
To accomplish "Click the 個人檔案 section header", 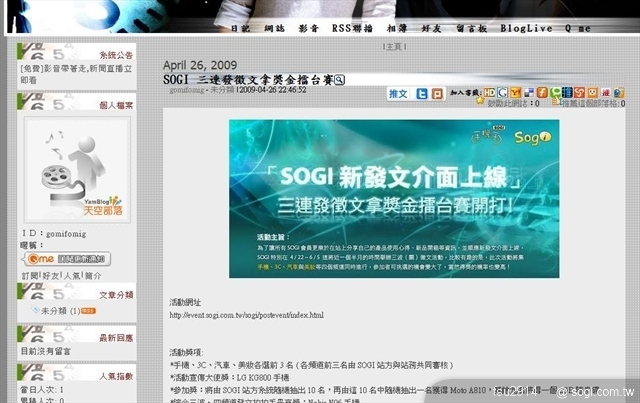I will [x=77, y=102].
